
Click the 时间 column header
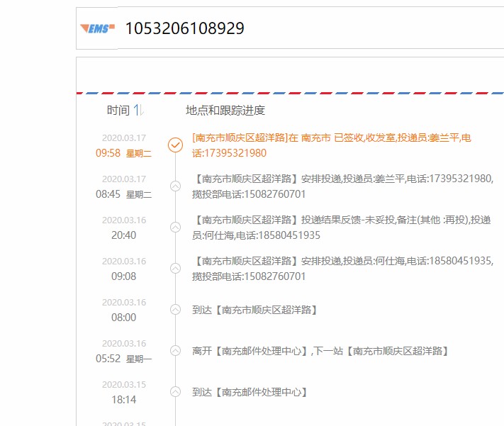118,111
